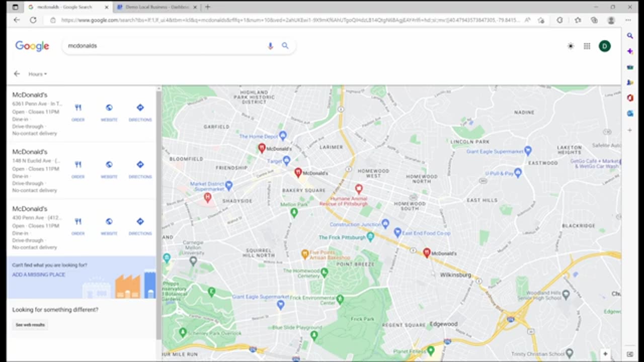Click the search magnifier icon in the search box
This screenshot has height=362, width=644.
(x=285, y=46)
